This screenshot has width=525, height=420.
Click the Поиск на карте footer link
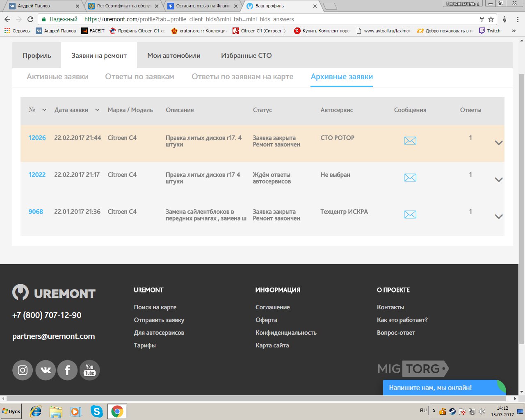(155, 307)
